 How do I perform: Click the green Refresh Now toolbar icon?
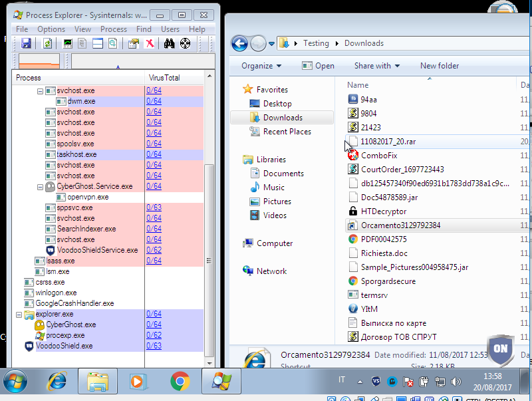pos(47,44)
